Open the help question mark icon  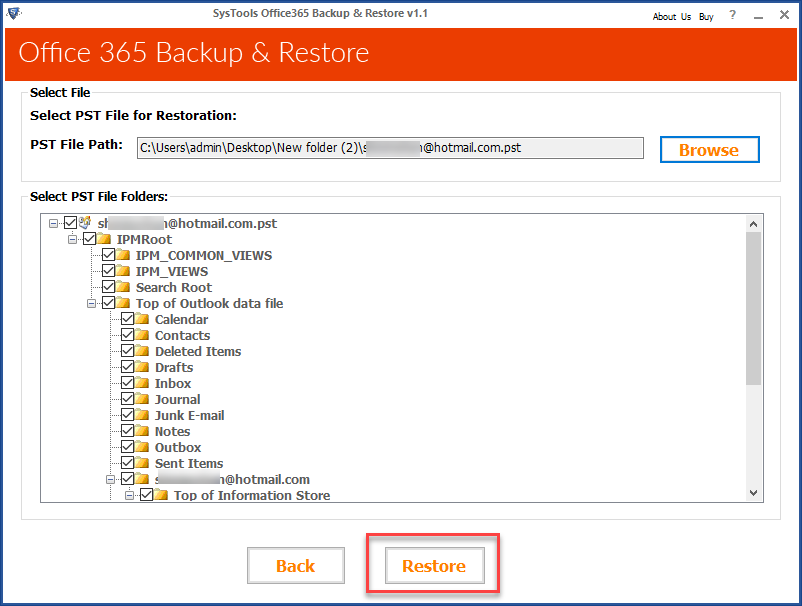point(732,15)
